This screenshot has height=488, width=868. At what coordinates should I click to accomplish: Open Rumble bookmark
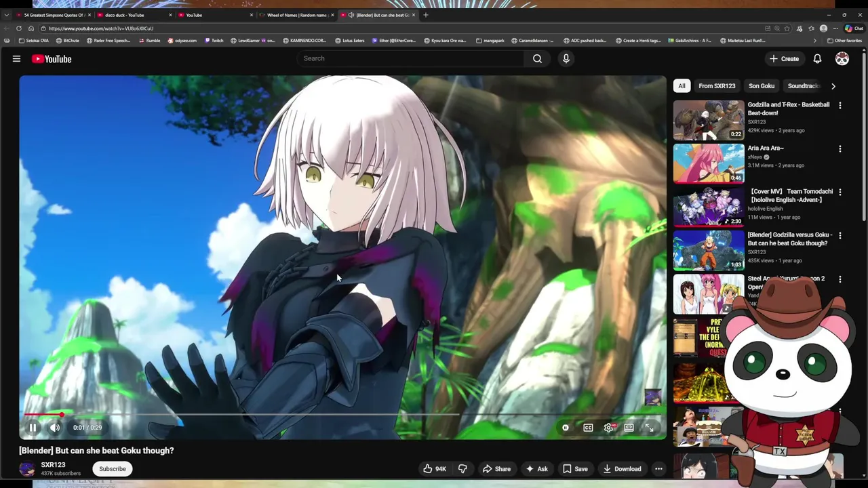tap(149, 41)
